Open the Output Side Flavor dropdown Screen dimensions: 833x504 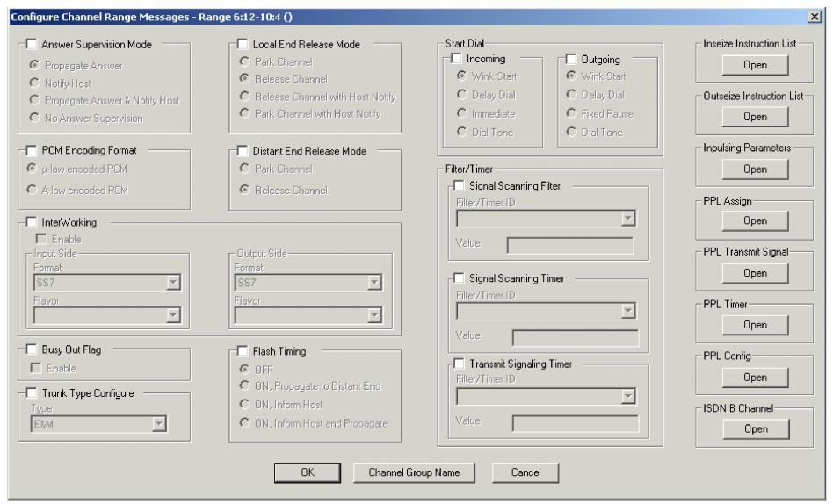point(375,316)
